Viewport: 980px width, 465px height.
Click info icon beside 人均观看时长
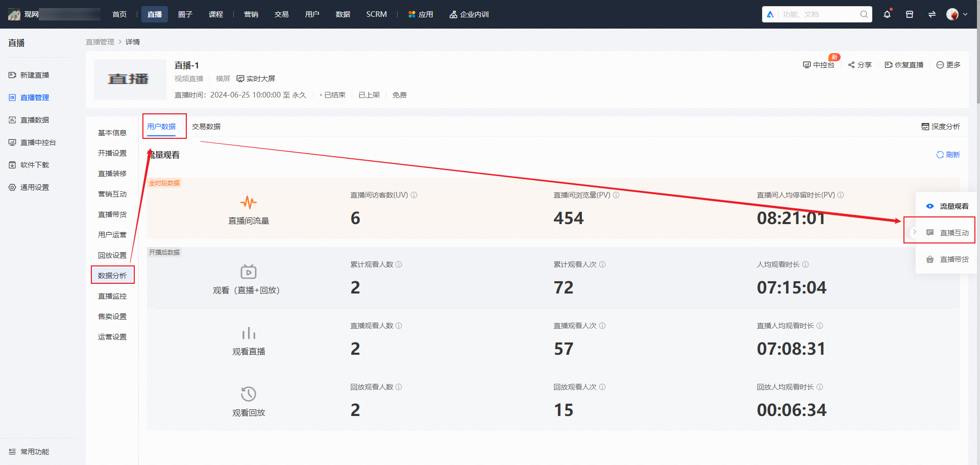click(x=805, y=264)
